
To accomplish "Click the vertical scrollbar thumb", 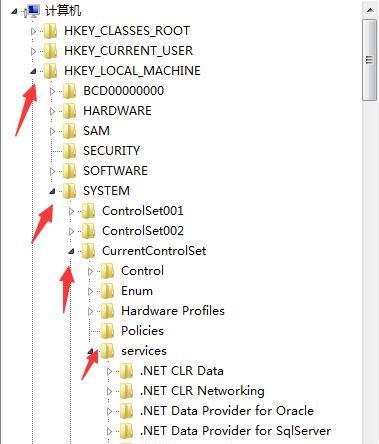I will (x=370, y=60).
